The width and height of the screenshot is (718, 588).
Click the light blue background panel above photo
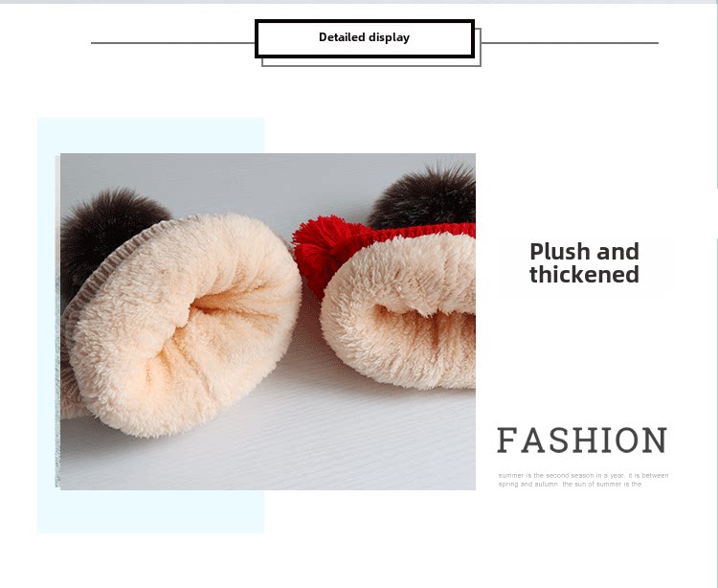click(x=150, y=135)
